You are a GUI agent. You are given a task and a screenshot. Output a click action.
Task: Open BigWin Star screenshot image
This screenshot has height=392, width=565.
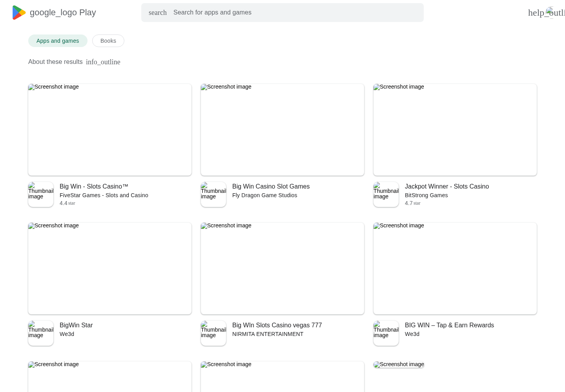point(110,269)
